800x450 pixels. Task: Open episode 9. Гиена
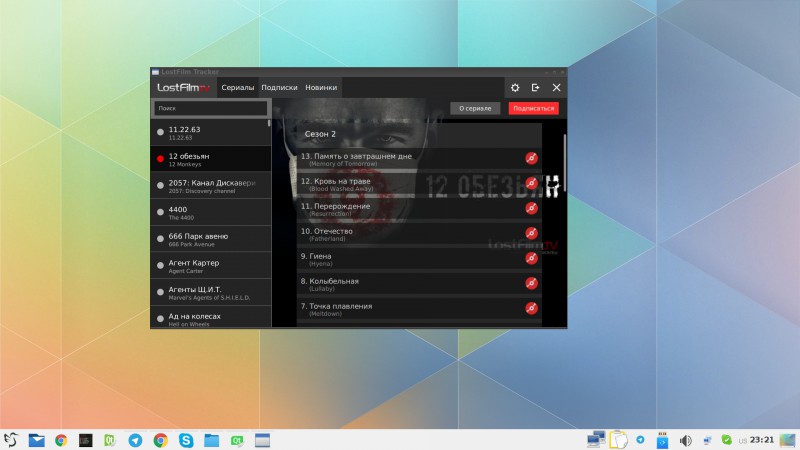click(419, 259)
